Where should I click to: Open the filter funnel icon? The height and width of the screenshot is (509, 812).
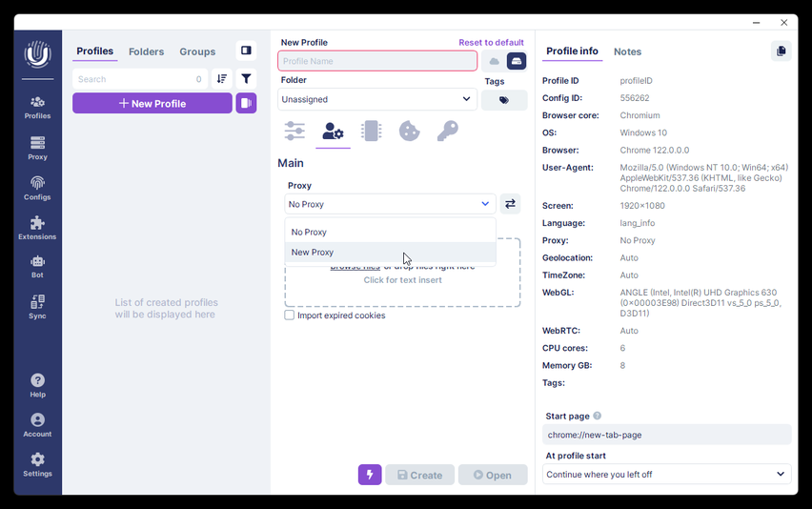pyautogui.click(x=246, y=79)
